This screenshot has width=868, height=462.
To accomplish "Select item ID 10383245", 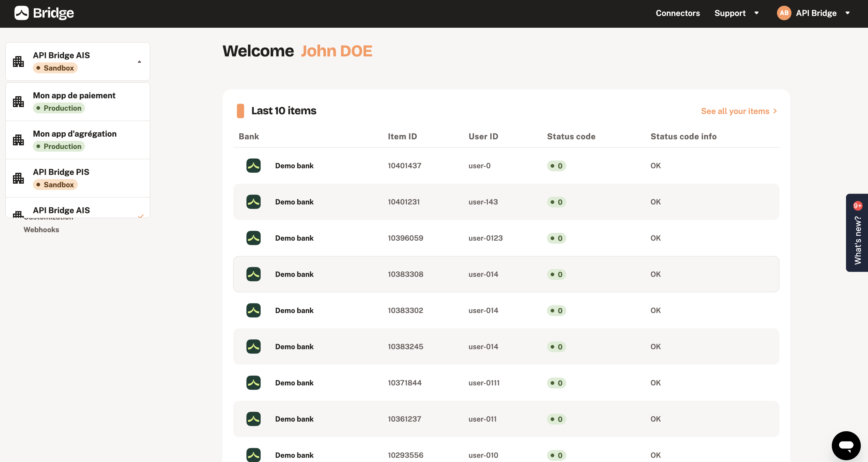I will (x=405, y=346).
